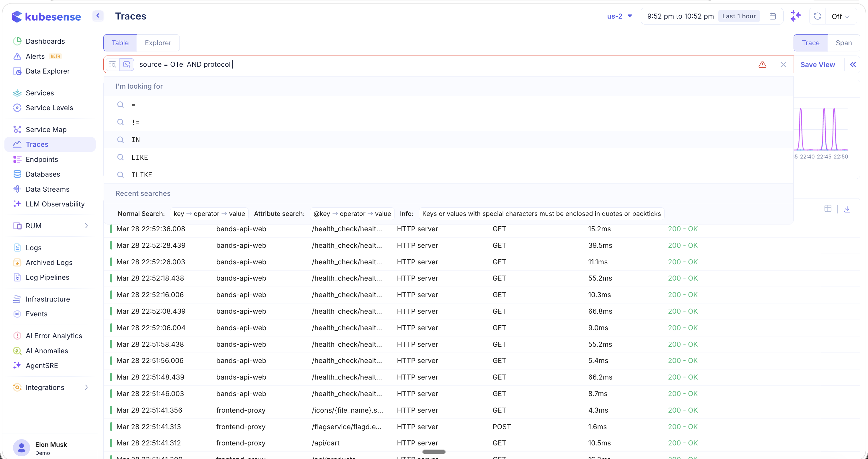The height and width of the screenshot is (459, 868).
Task: Switch to the Table tab
Action: coord(120,43)
